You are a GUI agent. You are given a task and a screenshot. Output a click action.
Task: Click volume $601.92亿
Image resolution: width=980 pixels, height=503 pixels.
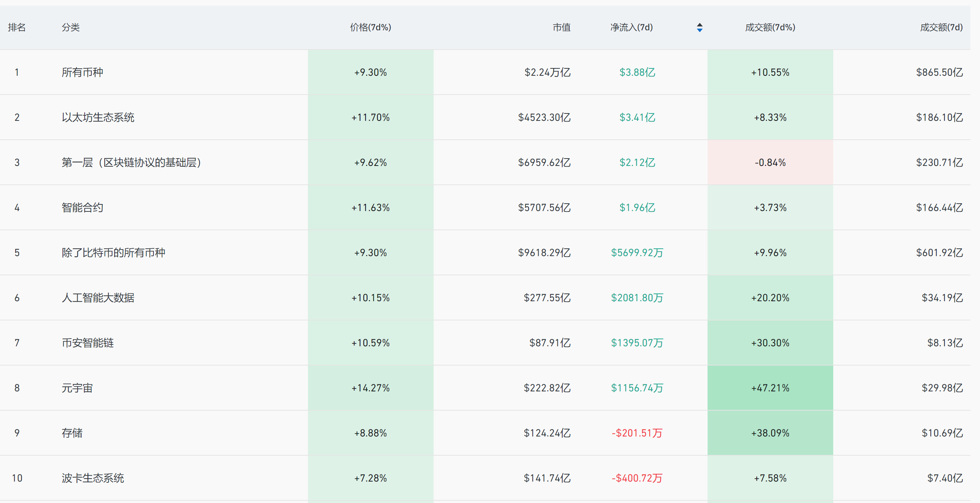point(939,253)
